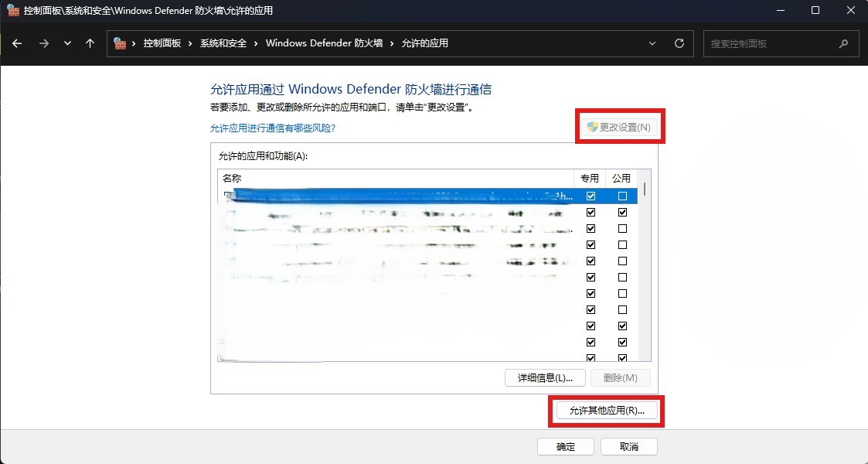Screen dimensions: 868x464
Task: Click the firewall icon in address bar
Action: click(x=120, y=43)
